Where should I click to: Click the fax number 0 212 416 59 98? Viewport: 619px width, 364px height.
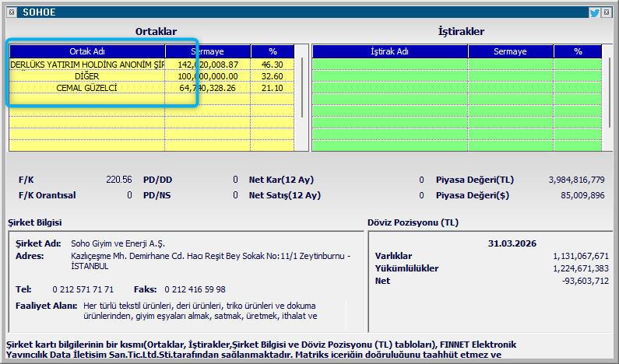click(195, 289)
